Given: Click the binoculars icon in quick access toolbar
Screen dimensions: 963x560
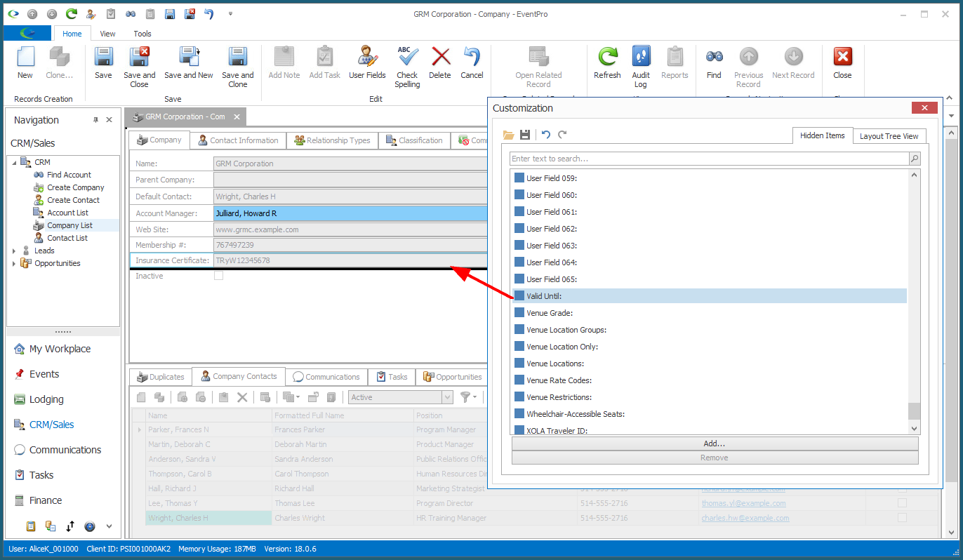Looking at the screenshot, I should 131,13.
